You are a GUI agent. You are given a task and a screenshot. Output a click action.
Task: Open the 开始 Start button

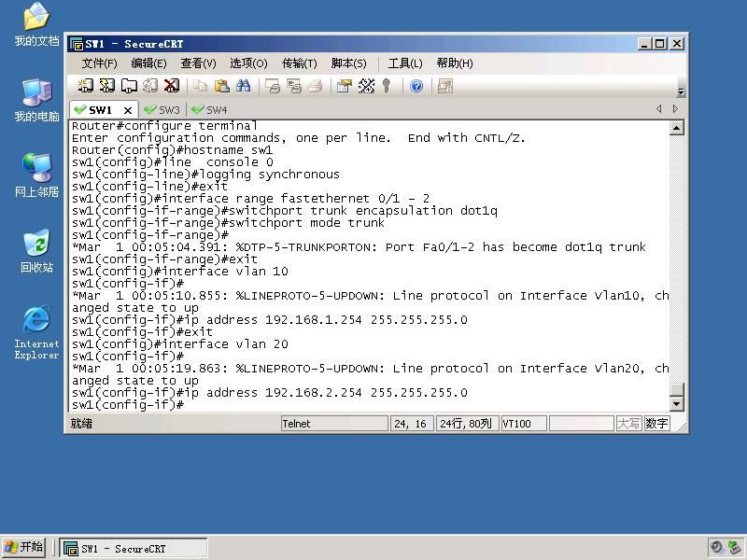point(24,548)
